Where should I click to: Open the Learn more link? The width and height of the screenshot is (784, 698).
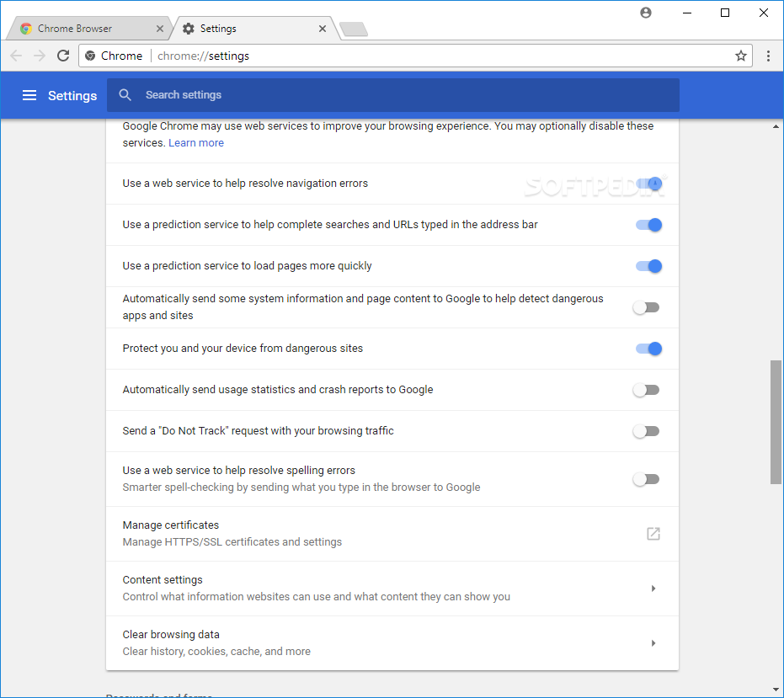(x=196, y=143)
